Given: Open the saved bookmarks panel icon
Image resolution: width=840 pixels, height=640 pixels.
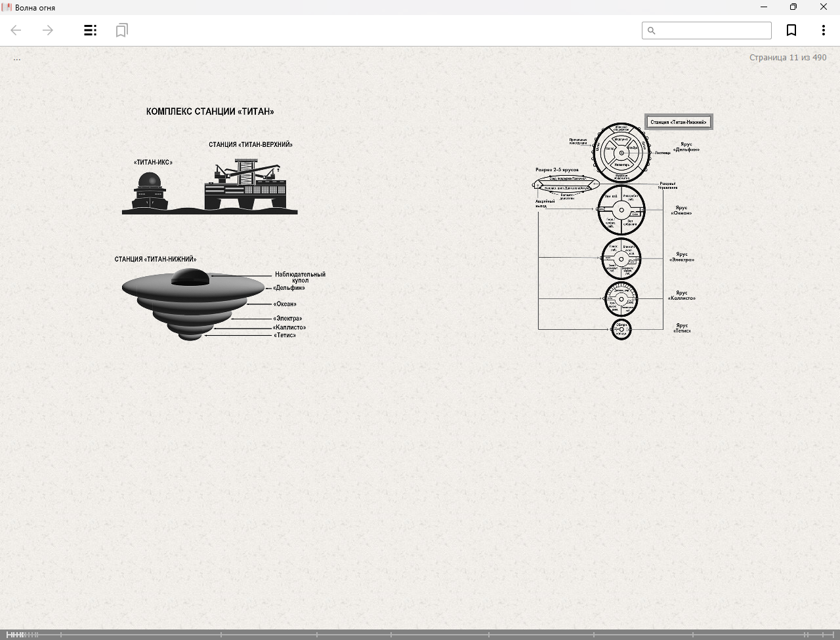Looking at the screenshot, I should tap(121, 30).
